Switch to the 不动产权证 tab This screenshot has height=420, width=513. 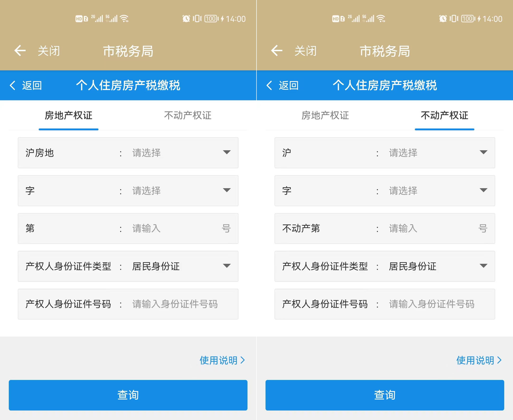coord(188,116)
